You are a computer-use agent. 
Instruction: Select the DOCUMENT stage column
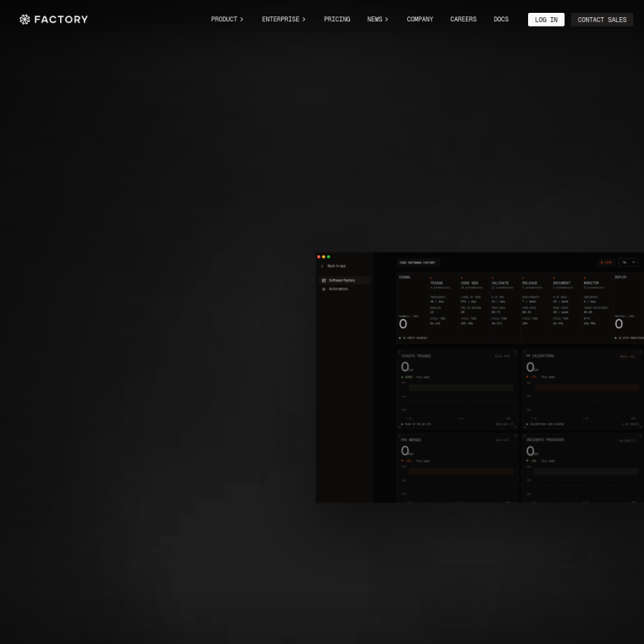coord(567,308)
